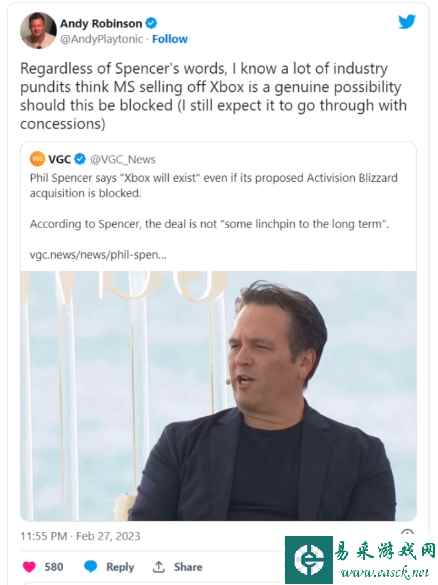Image resolution: width=438 pixels, height=585 pixels.
Task: Click the Twitter bird logo
Action: pyautogui.click(x=407, y=22)
